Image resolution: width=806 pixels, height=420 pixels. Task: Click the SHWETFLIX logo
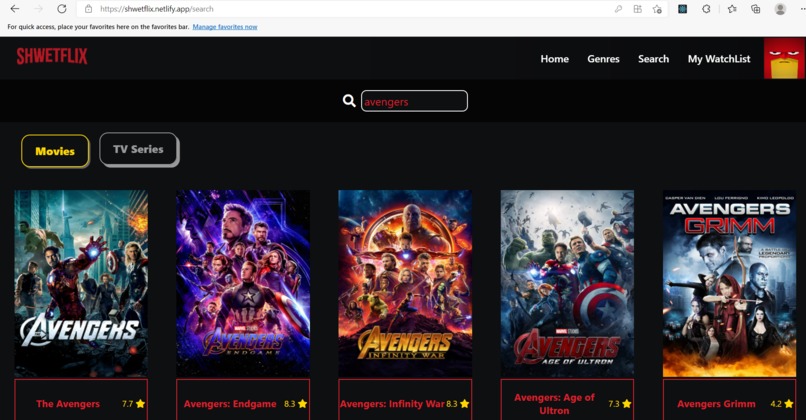52,56
